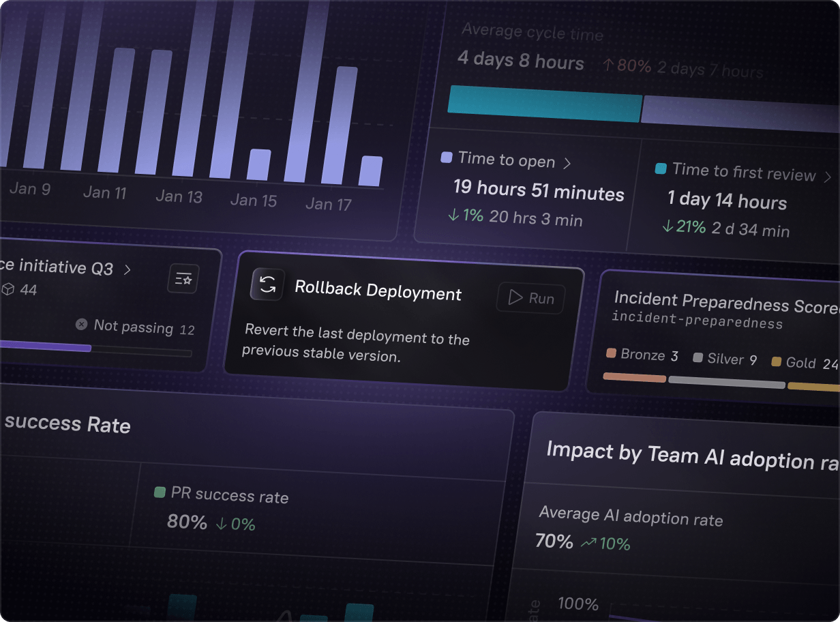Image resolution: width=840 pixels, height=622 pixels.
Task: Click the starred list icon button
Action: point(183,279)
